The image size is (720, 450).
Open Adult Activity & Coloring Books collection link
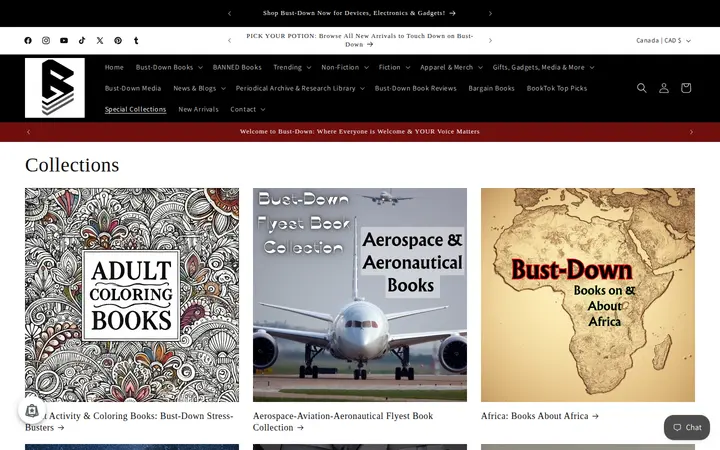(129, 422)
